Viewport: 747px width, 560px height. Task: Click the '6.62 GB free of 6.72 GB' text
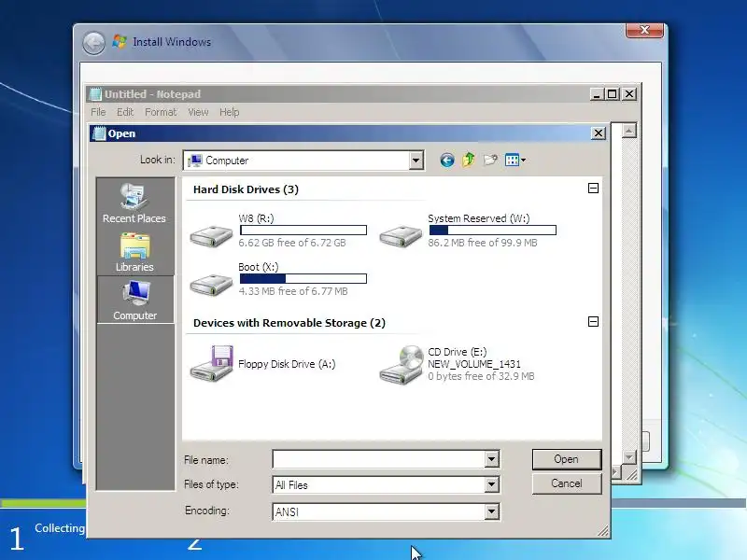[292, 243]
